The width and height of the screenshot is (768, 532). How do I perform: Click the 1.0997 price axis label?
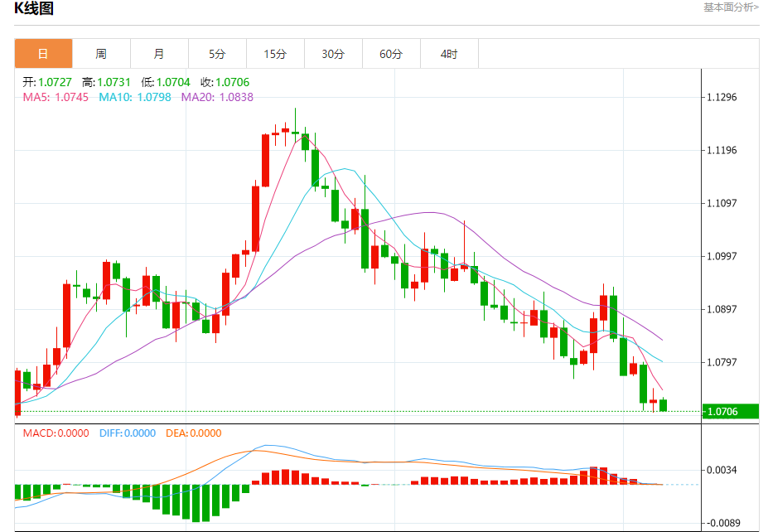point(722,256)
